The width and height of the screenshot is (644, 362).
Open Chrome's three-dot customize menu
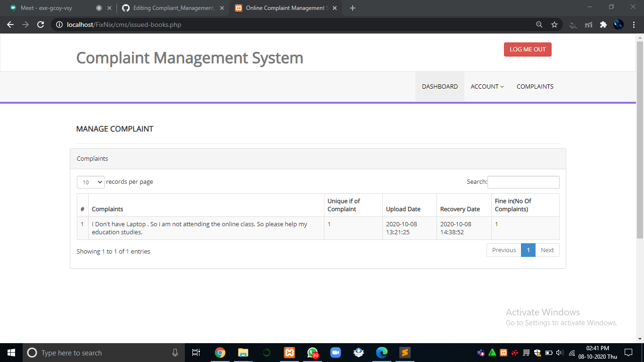[x=634, y=24]
